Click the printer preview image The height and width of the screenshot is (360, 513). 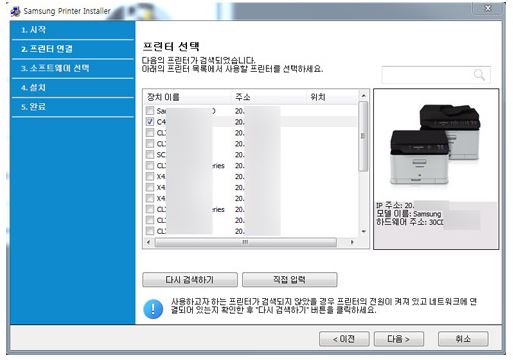pos(436,146)
